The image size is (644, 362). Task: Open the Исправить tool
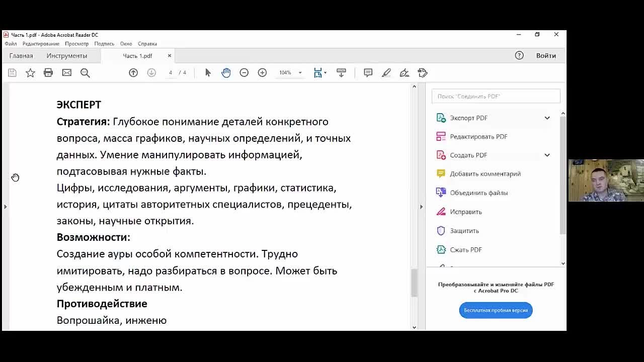click(466, 212)
